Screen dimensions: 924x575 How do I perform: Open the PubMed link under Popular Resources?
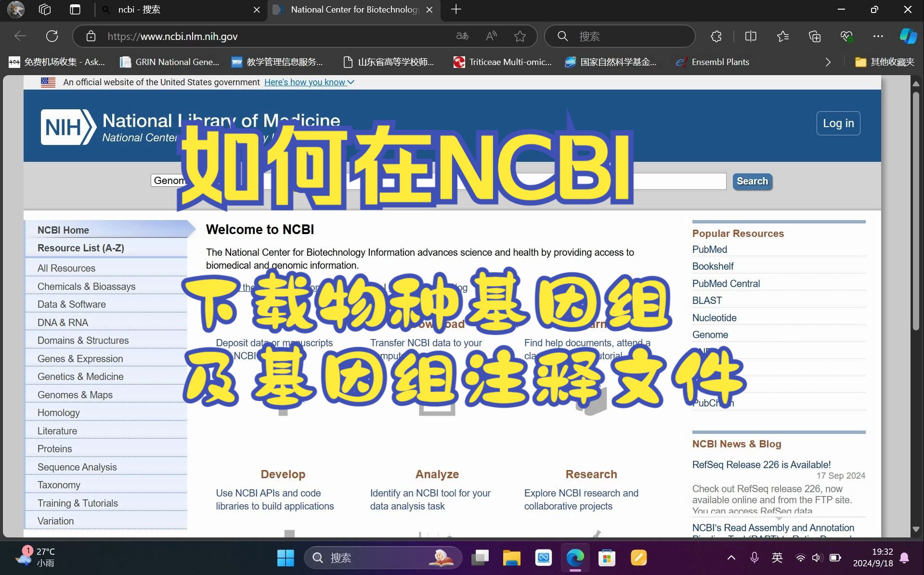pyautogui.click(x=709, y=249)
